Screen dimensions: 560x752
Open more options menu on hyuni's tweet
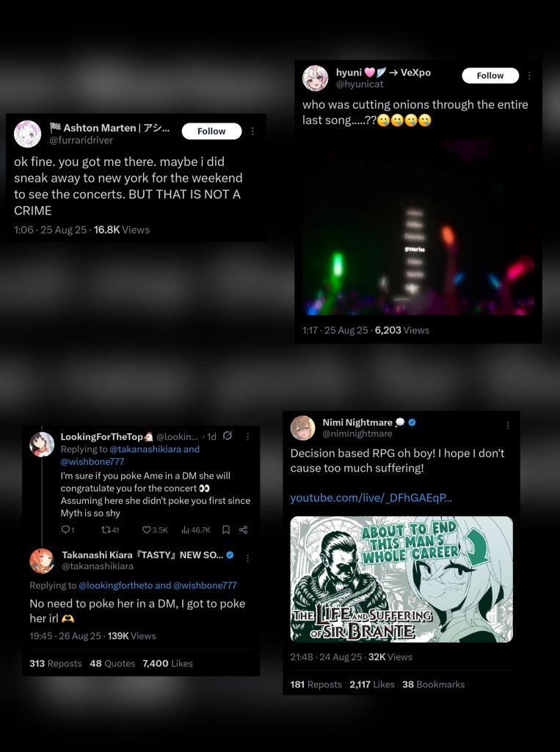529,76
